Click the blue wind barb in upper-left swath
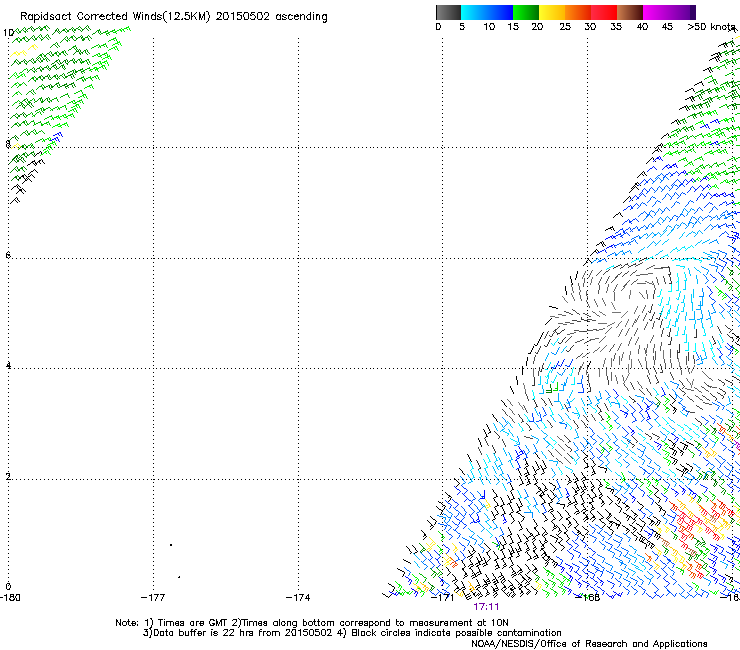Screen dimensions: 740x650 pos(57,137)
